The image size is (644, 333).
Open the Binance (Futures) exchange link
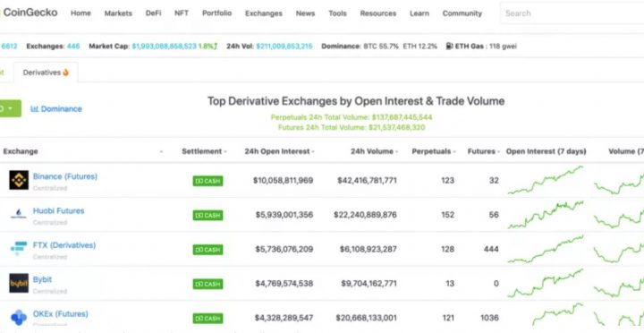tap(65, 176)
